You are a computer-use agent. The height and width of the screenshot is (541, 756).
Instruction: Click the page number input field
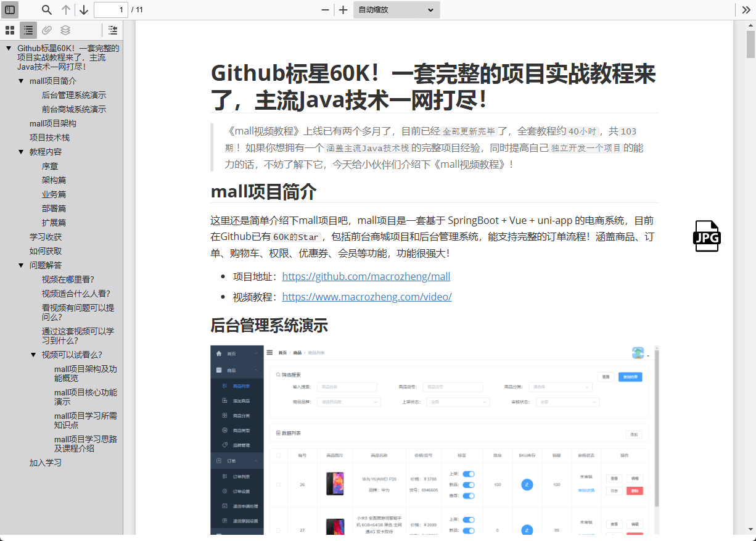[111, 10]
